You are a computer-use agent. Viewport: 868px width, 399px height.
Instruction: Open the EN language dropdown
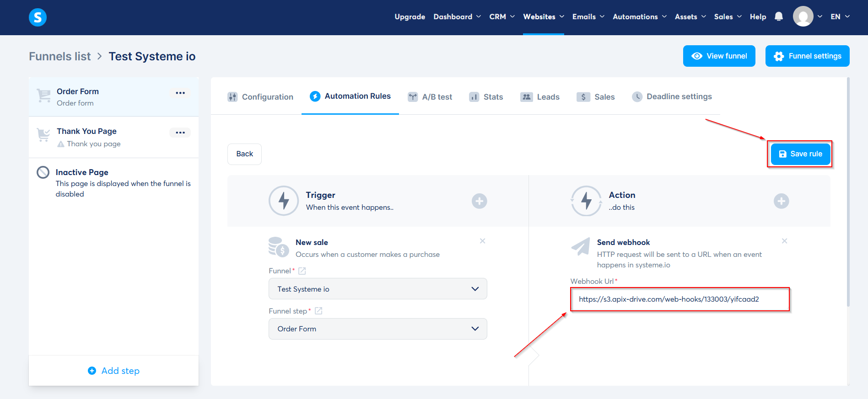point(840,17)
